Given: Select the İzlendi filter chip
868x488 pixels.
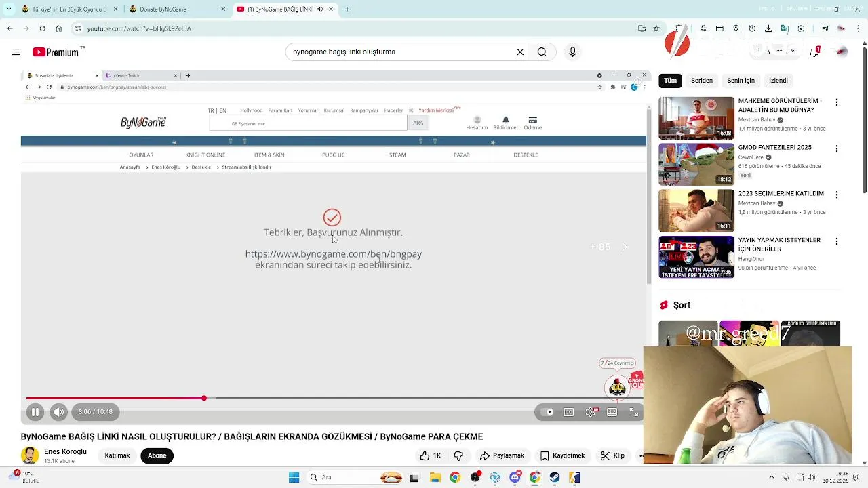Looking at the screenshot, I should point(778,81).
